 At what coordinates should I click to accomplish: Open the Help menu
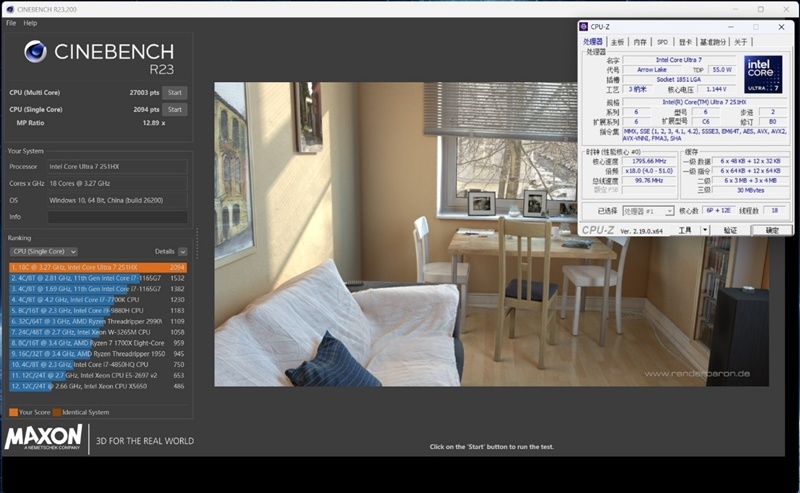(30, 23)
